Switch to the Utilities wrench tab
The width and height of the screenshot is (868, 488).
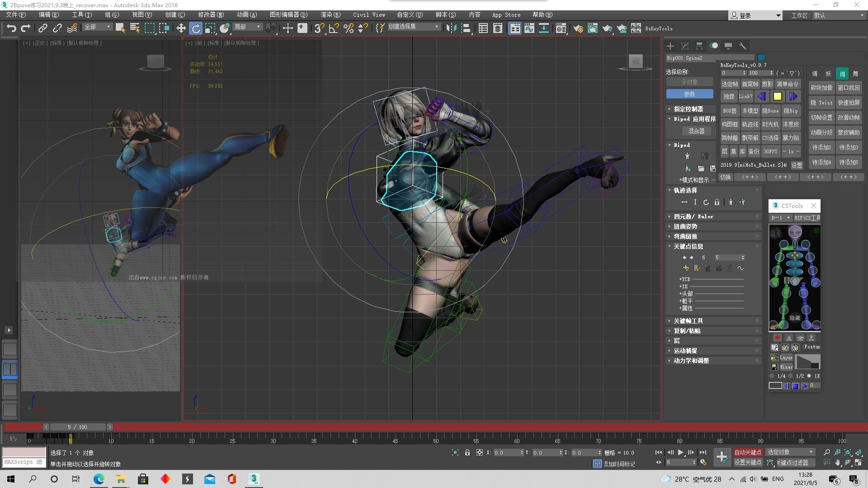click(x=742, y=46)
